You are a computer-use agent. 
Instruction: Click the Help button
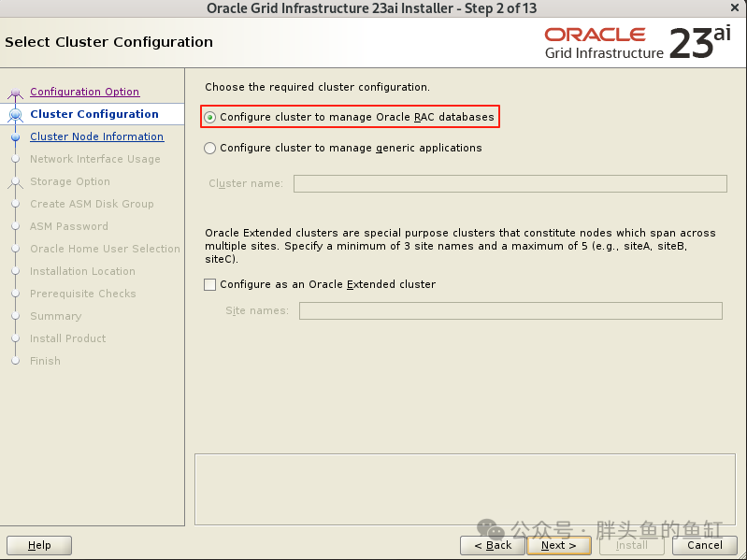[x=39, y=545]
